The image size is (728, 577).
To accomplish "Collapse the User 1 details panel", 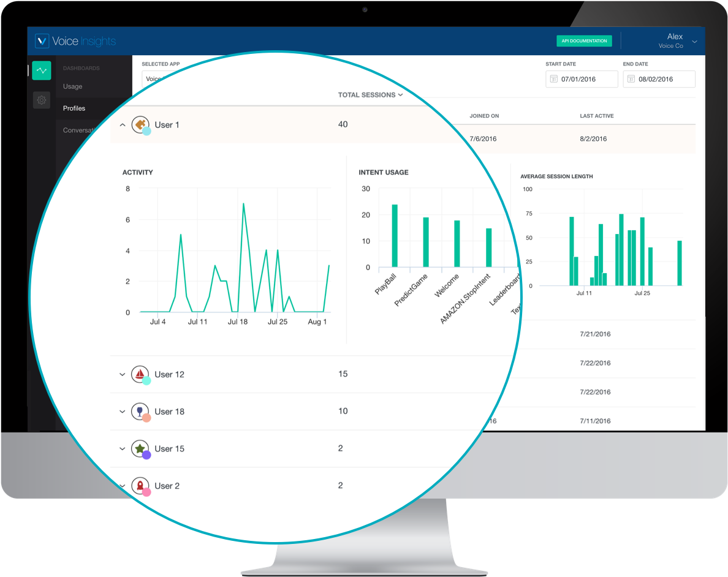I will pyautogui.click(x=122, y=124).
